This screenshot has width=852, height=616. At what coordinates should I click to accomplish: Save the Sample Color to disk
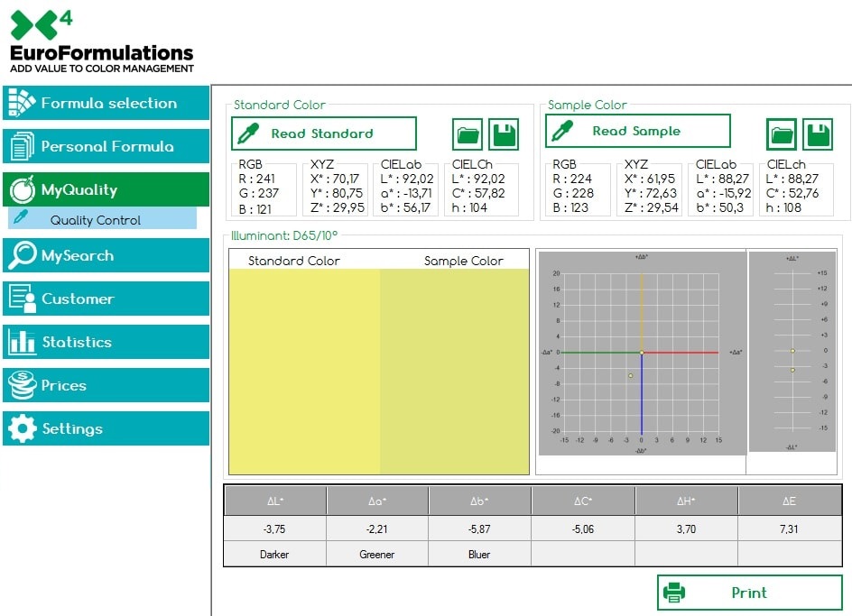818,134
